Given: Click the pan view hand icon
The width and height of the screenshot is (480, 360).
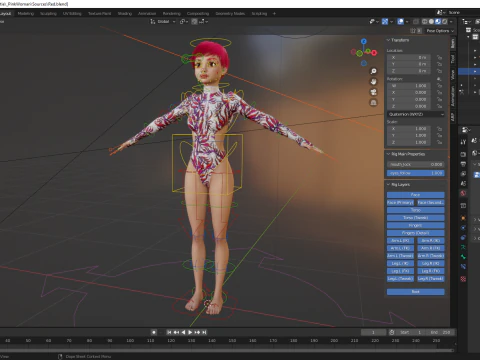Looking at the screenshot, I should (x=374, y=82).
